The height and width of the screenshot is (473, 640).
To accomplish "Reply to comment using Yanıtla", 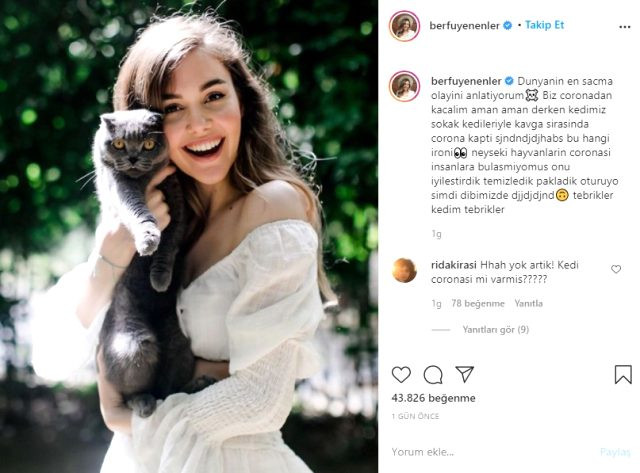I will point(528,303).
